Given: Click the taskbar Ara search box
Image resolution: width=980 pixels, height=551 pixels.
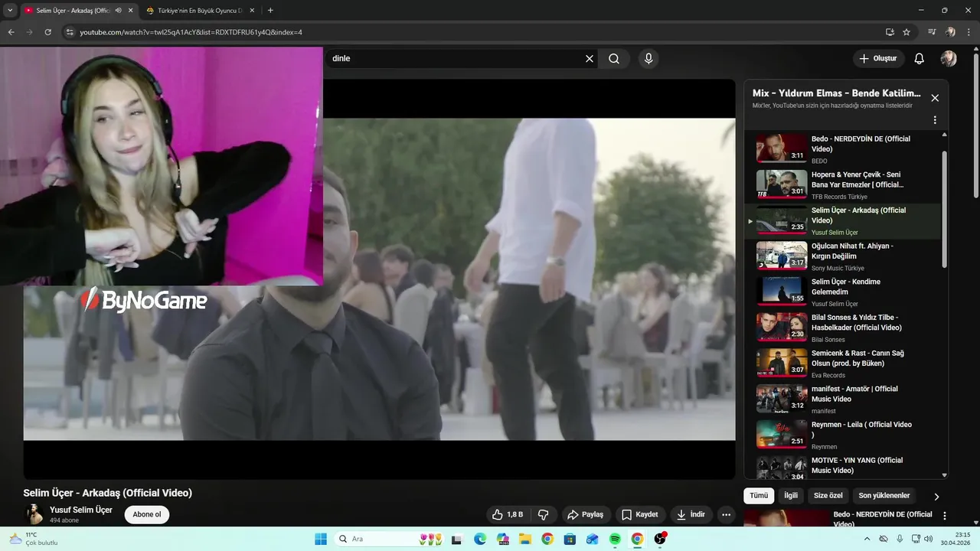Looking at the screenshot, I should click(390, 539).
